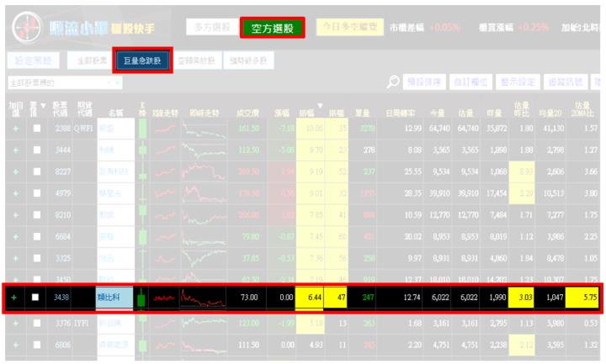
Task: Add stock 8210 via its plus icon
Action: (x=15, y=214)
